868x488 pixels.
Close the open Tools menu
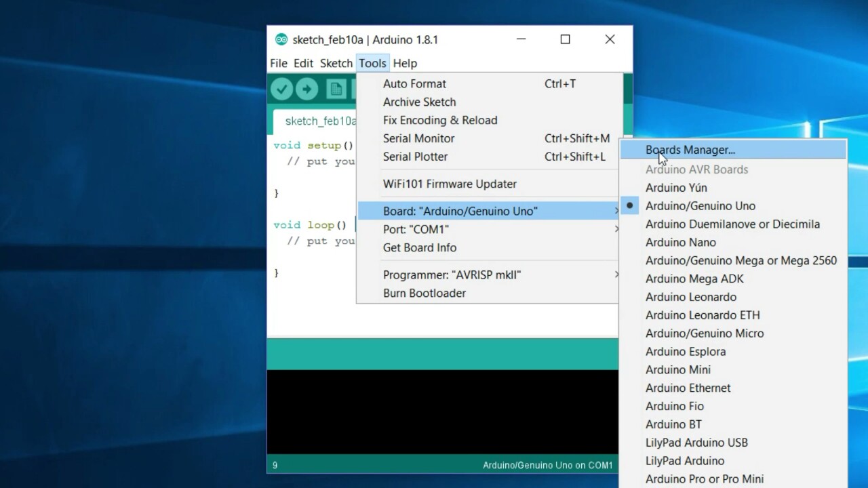click(372, 63)
